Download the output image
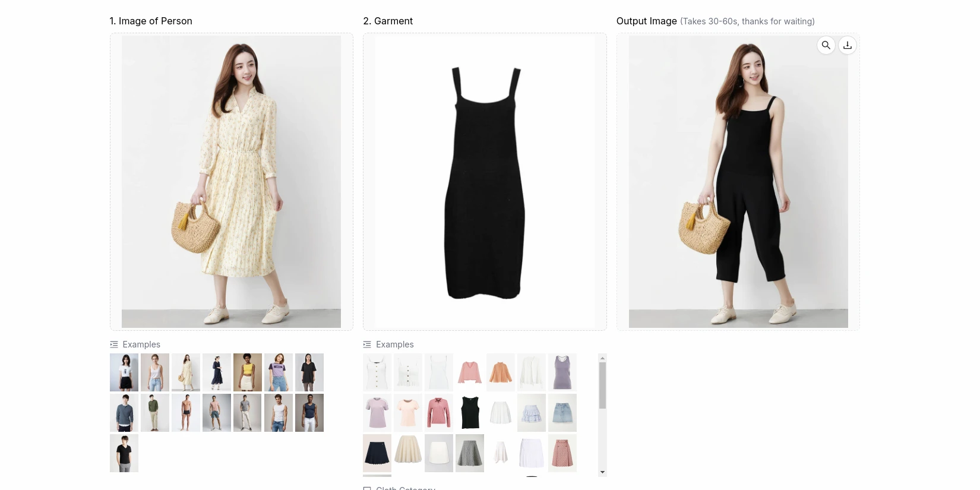This screenshot has height=490, width=980. tap(848, 45)
